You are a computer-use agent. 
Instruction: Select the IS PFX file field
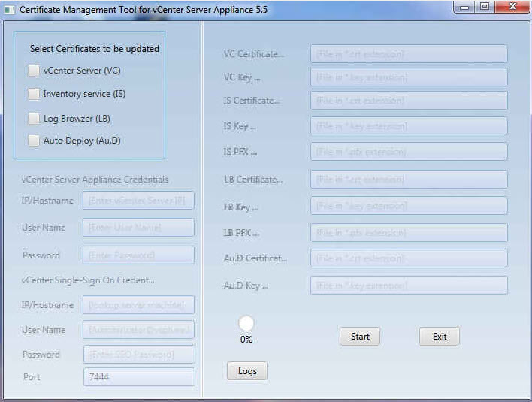(x=409, y=152)
